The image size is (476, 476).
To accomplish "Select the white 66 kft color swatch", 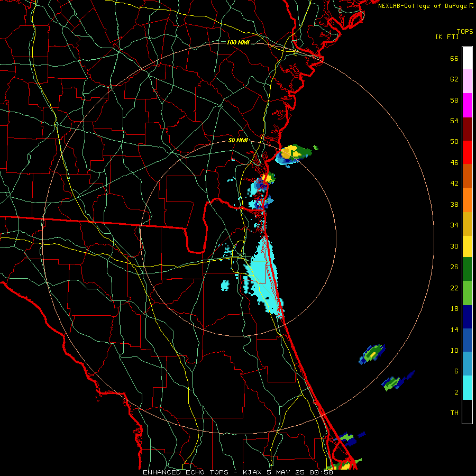I will coord(467,58).
